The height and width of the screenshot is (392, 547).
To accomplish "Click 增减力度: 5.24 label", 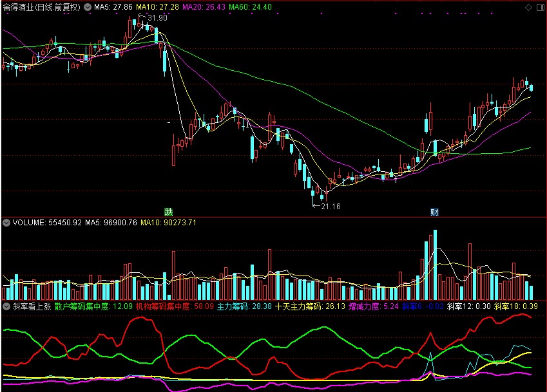I will click(x=374, y=306).
